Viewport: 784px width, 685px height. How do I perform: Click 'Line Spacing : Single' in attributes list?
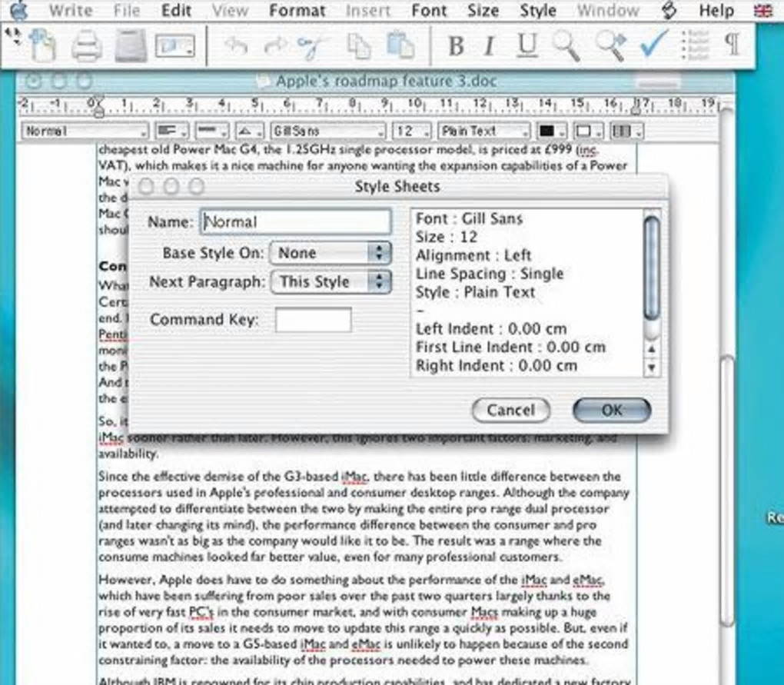pos(490,274)
